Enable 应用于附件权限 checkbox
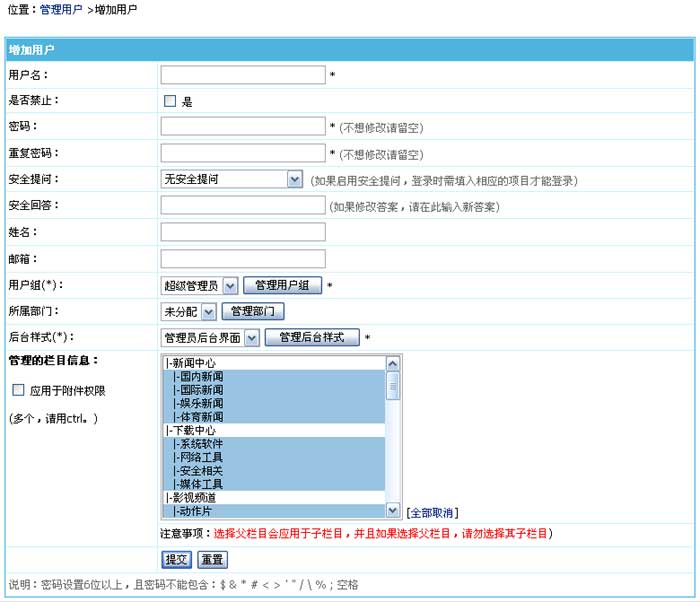700x602 pixels. click(x=18, y=390)
